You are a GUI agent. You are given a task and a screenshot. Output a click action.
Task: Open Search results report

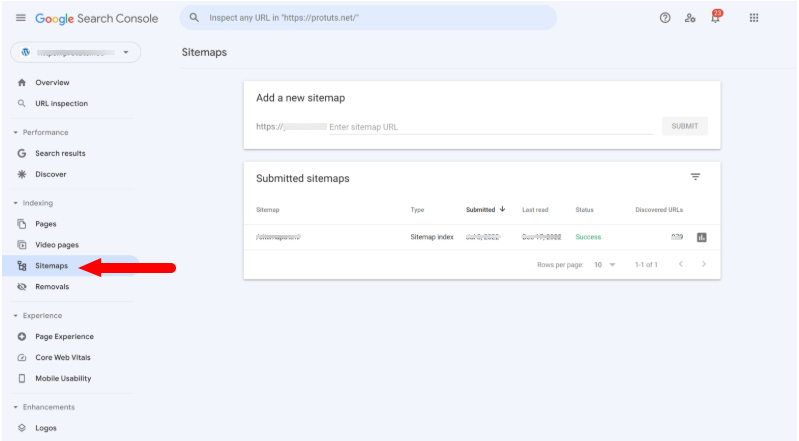coord(60,153)
